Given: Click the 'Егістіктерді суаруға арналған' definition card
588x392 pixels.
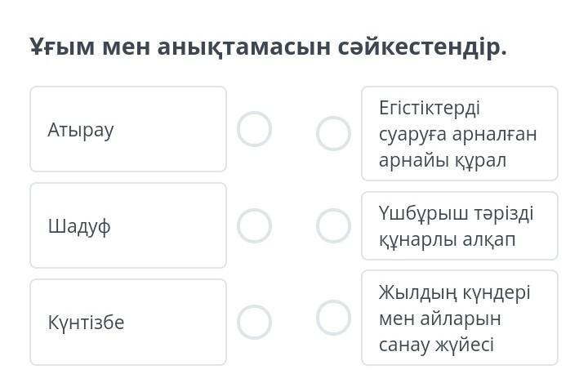Looking at the screenshot, I should click(x=459, y=133).
